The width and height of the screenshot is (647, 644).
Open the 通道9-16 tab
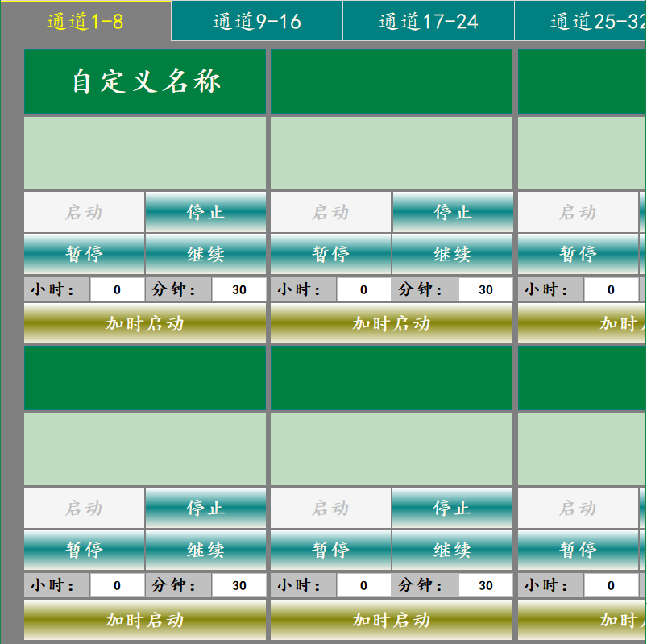pyautogui.click(x=257, y=21)
